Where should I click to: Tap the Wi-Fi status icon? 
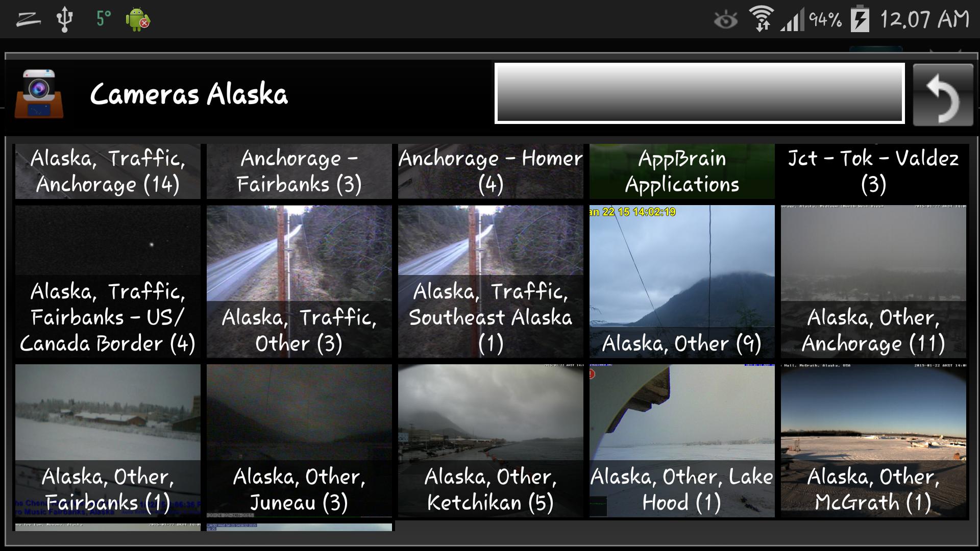pyautogui.click(x=761, y=19)
